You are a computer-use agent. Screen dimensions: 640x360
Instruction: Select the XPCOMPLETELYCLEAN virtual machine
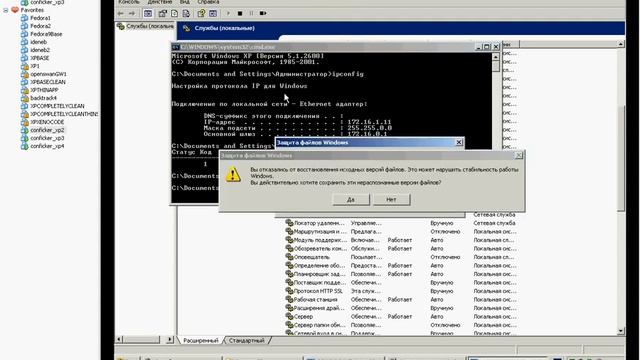pyautogui.click(x=57, y=106)
